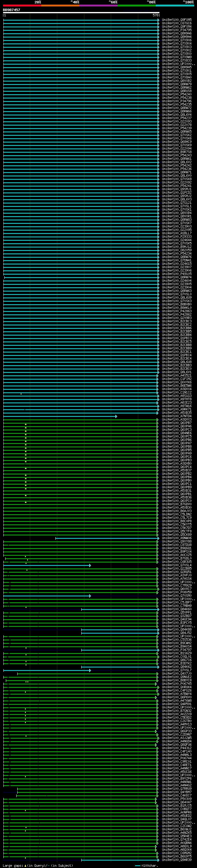Image resolution: width=197 pixels, height=868 pixels.
Task: Select hit label UniRef100_P42863
Action: [177, 311]
